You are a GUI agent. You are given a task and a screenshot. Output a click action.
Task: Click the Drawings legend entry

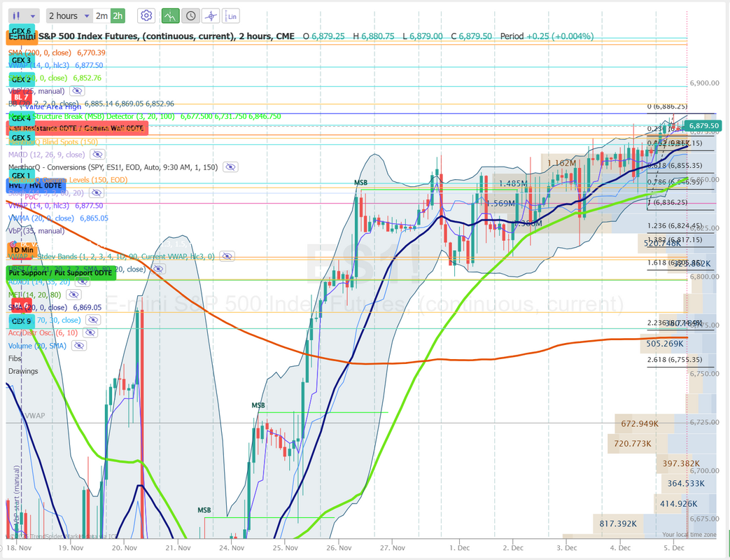[22, 371]
